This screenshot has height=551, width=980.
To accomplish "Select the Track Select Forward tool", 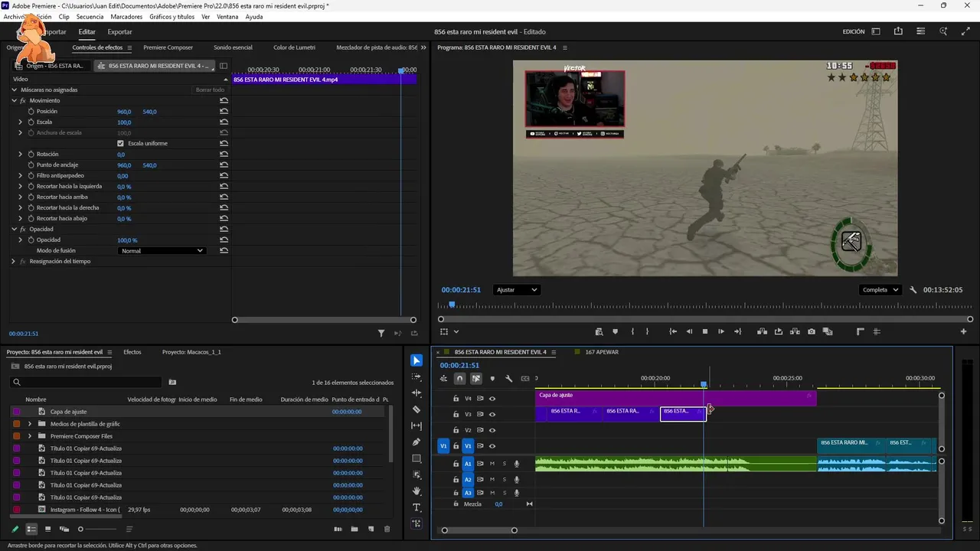I will click(416, 377).
